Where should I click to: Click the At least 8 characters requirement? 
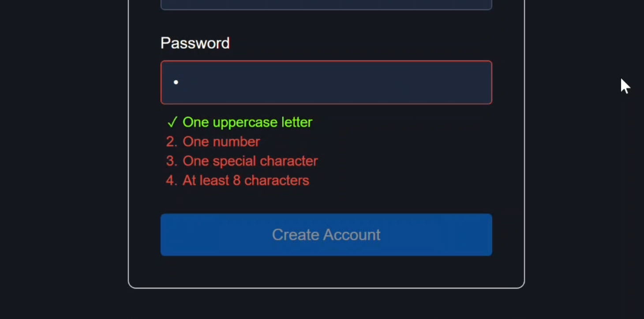pyautogui.click(x=246, y=180)
